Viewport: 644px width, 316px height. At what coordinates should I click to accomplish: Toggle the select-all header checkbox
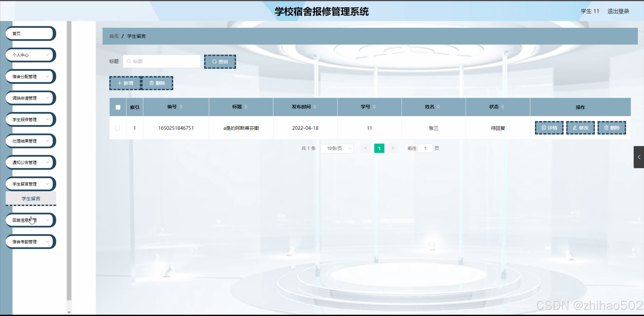coord(118,107)
